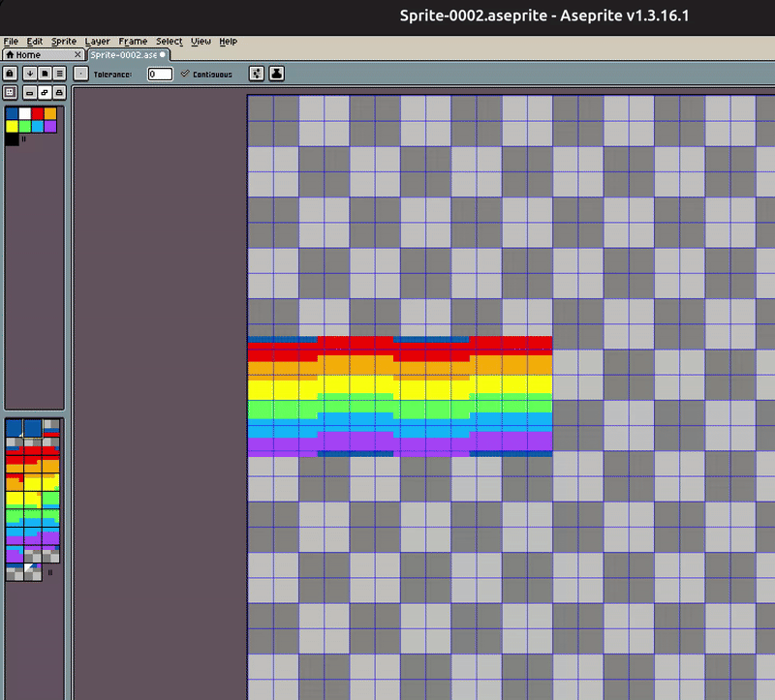The image size is (775, 700).
Task: Select the middle linked-tiles mode icon
Action: click(45, 92)
